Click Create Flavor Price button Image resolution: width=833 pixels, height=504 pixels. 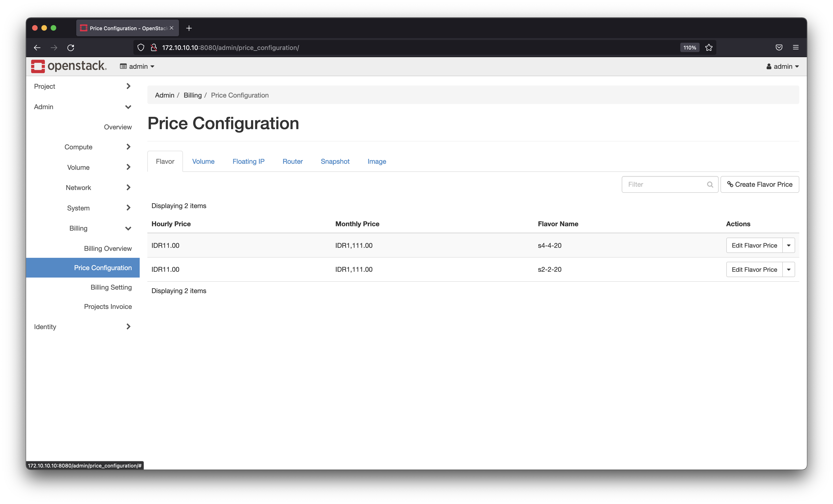pos(760,184)
